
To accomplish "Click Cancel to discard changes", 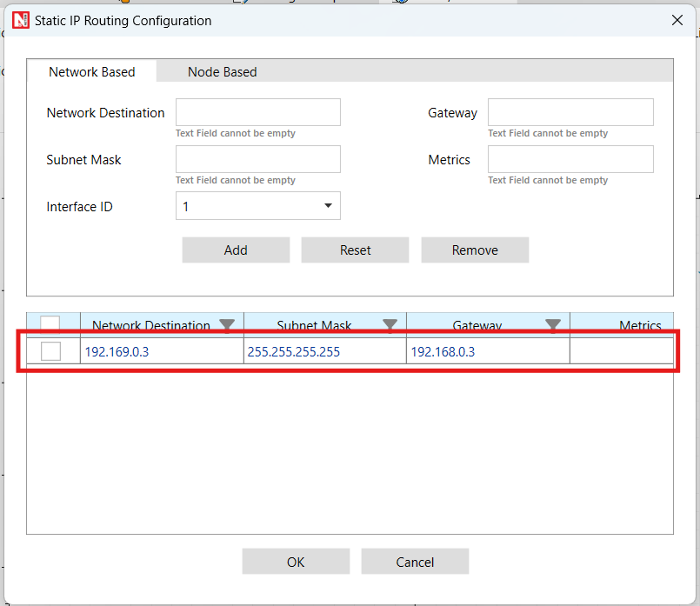I will click(415, 562).
